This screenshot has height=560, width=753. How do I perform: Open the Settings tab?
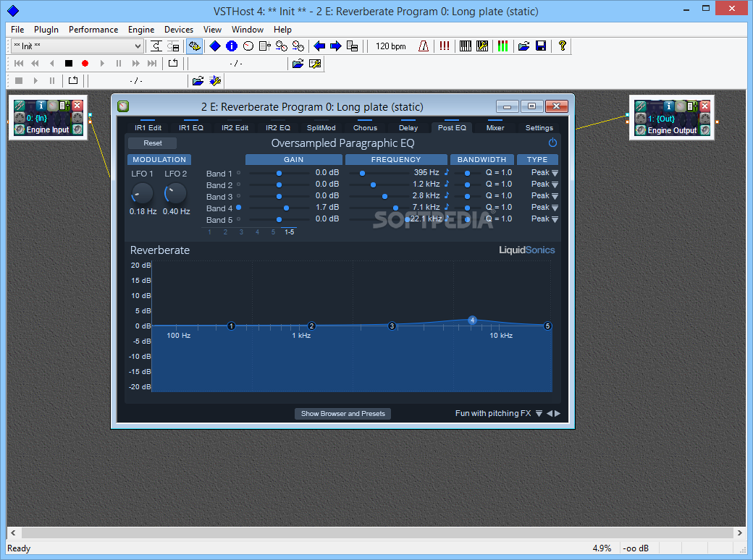pos(539,127)
